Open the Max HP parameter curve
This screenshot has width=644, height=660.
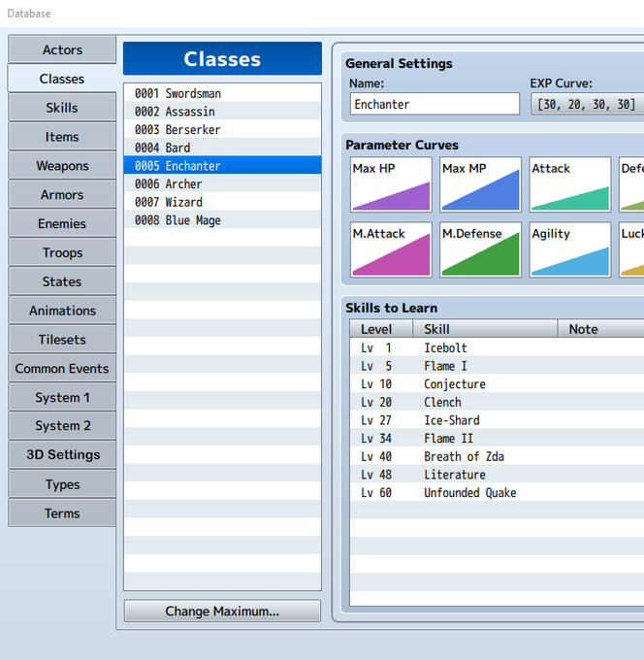coord(391,184)
